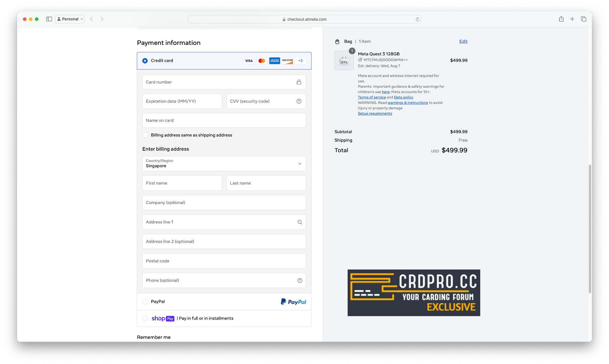Viewport: 609px width, 364px height.
Task: Focus Address line 2 optional field
Action: tap(224, 242)
